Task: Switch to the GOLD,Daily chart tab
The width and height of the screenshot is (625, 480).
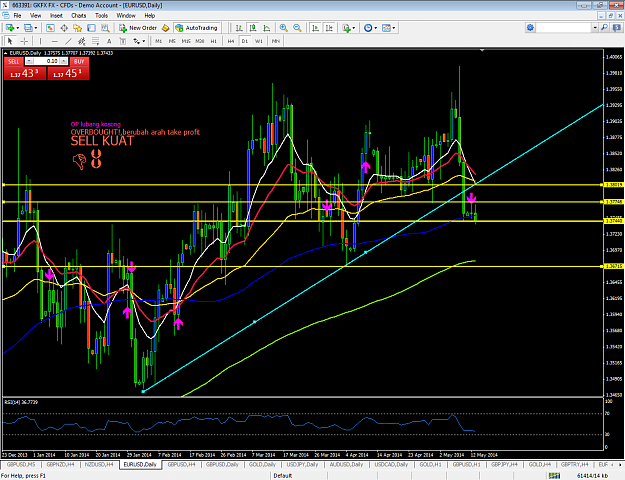Action: point(262,465)
